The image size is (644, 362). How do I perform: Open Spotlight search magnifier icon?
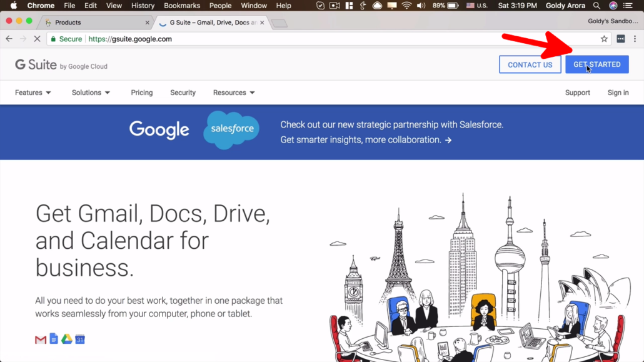point(596,6)
